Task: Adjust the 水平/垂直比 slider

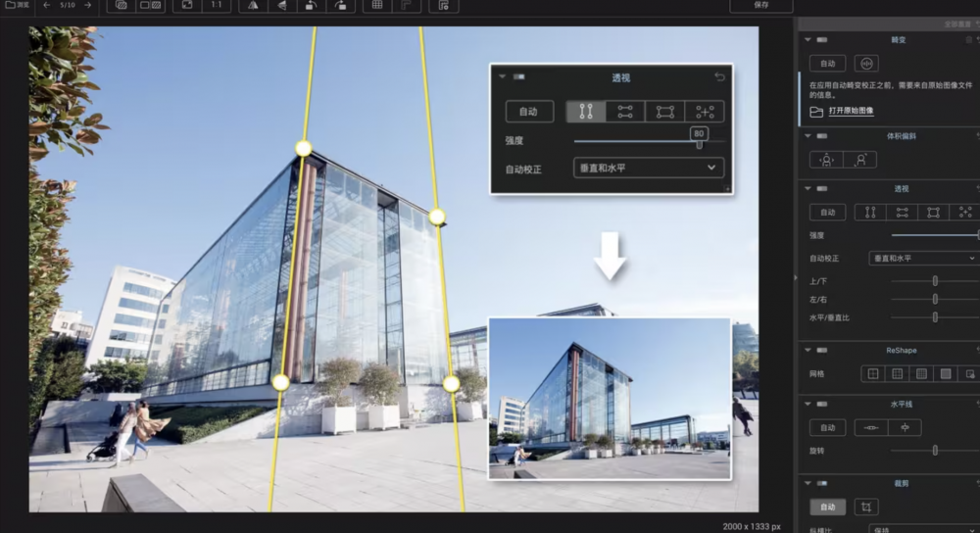Action: click(935, 317)
